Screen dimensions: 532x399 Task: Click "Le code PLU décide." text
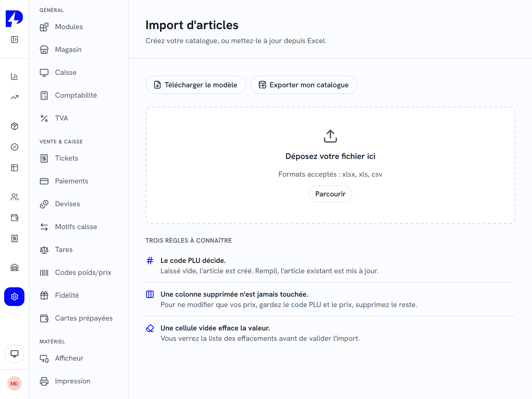tap(193, 261)
